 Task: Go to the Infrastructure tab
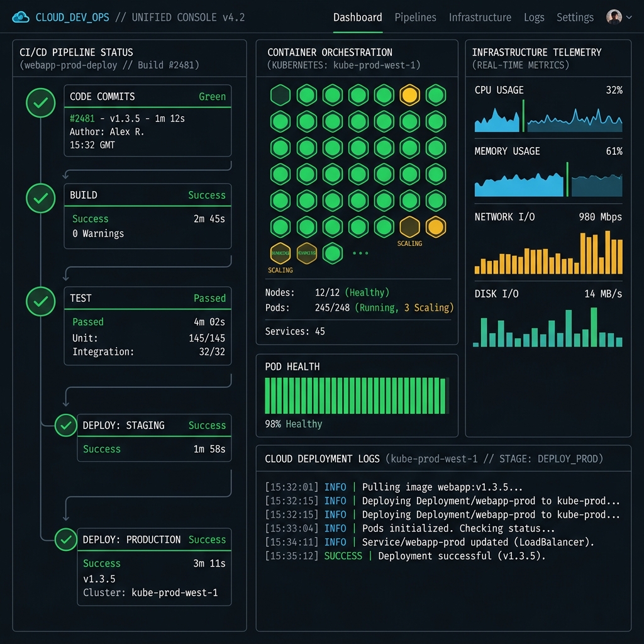[x=480, y=17]
